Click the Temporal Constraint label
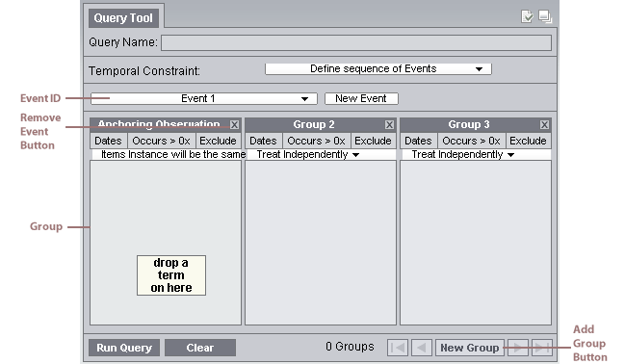The height and width of the screenshot is (364, 625). pos(144,71)
